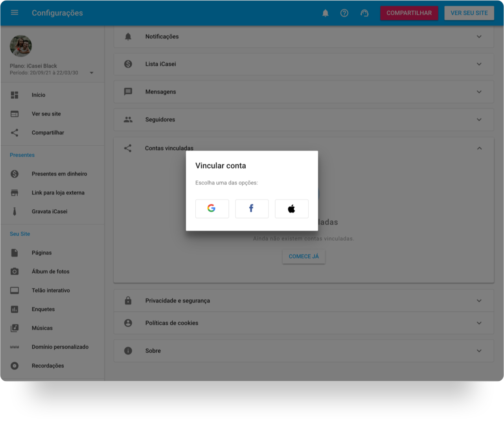Screen dimensions: 504x421
Task: Choose Facebook account to link
Action: click(x=252, y=209)
